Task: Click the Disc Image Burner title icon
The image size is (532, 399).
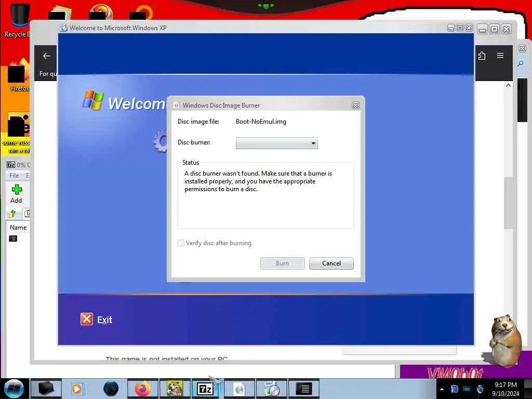Action: (177, 105)
